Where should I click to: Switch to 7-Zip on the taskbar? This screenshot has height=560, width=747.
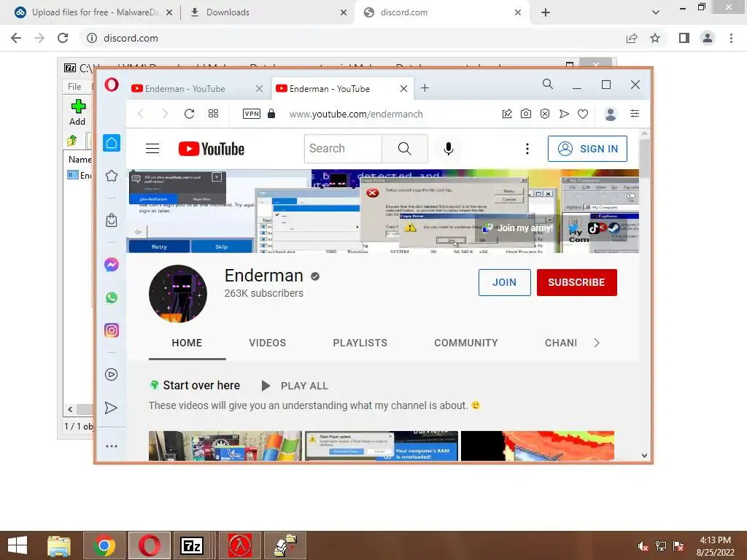point(192,545)
